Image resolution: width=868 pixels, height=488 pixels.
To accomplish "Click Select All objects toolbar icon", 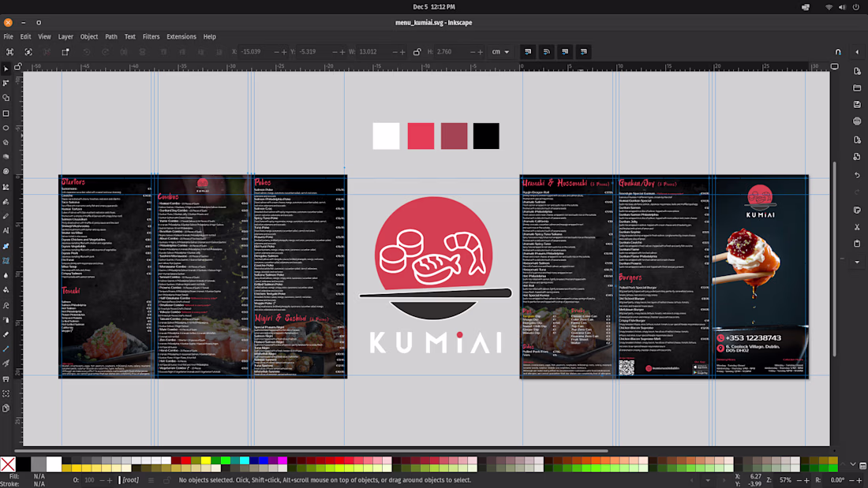I will pos(10,51).
